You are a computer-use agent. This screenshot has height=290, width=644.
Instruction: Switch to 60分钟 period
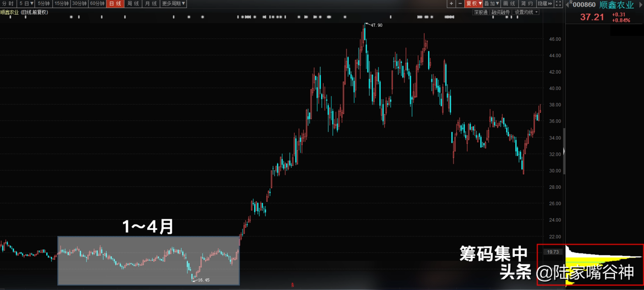(97, 4)
